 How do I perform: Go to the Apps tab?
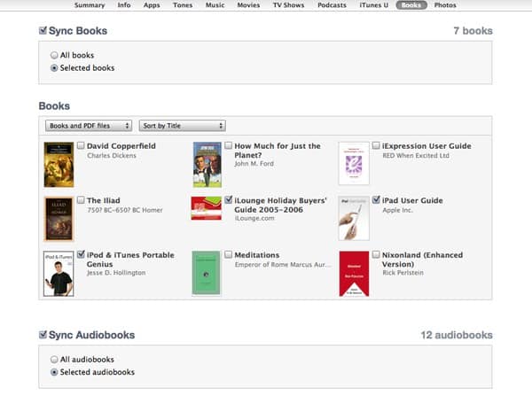[152, 5]
